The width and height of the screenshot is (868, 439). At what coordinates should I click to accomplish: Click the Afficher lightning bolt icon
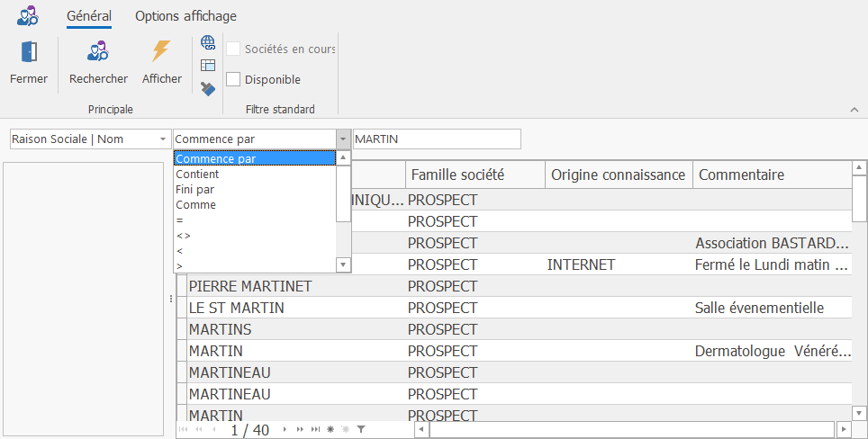pos(161,52)
